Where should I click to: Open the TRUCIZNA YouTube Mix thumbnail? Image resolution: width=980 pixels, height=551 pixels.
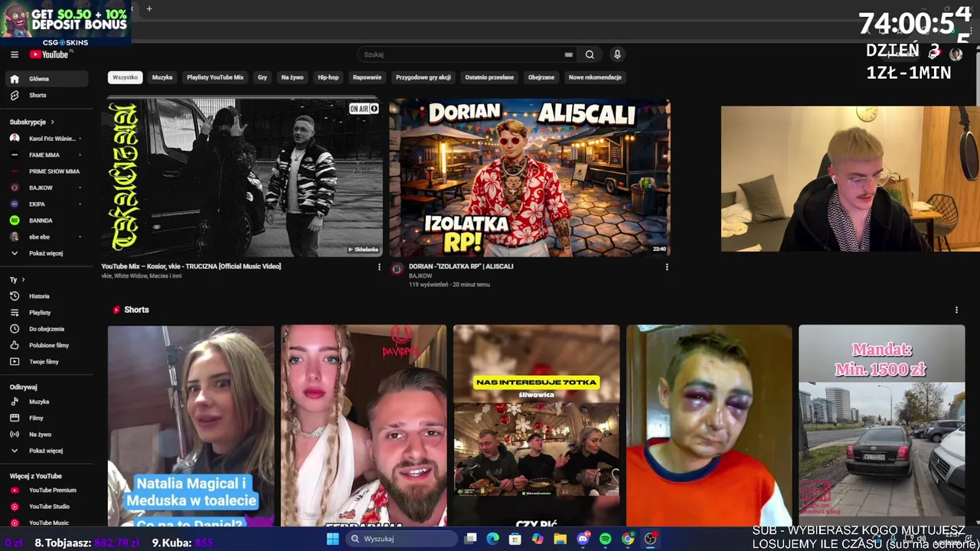coord(242,178)
